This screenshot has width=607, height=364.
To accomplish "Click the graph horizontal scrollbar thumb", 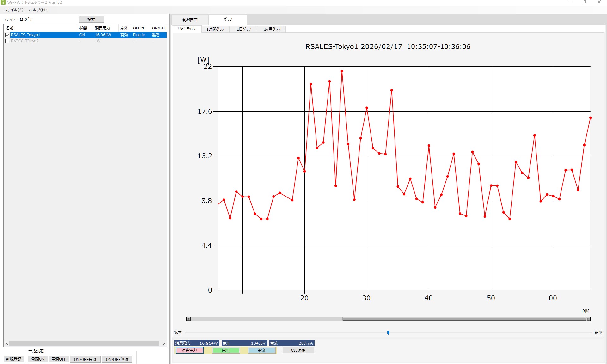I will click(x=464, y=319).
